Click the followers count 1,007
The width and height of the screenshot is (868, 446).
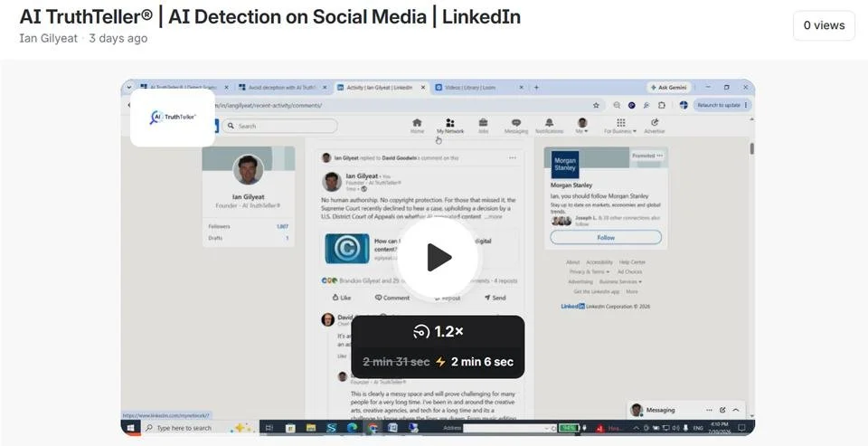coord(282,226)
